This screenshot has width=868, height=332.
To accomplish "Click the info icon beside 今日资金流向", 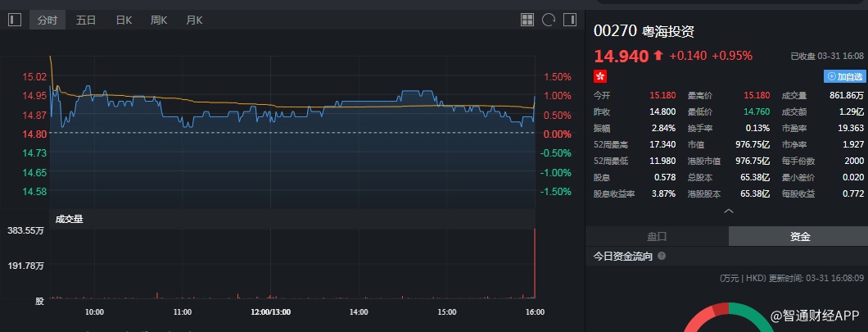I will 662,257.
